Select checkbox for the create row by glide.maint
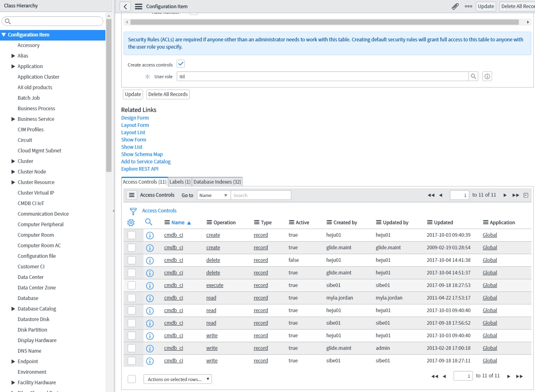The height and width of the screenshot is (392, 535). (x=132, y=248)
